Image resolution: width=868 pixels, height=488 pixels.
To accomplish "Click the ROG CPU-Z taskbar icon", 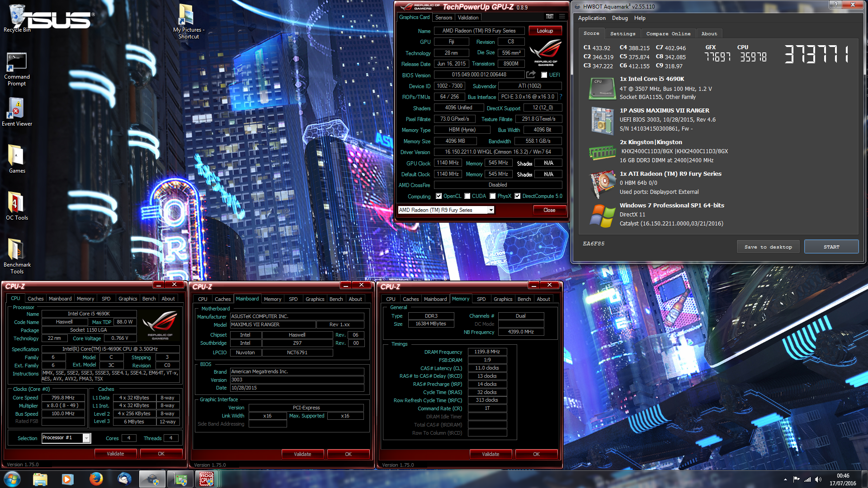I will tap(207, 479).
